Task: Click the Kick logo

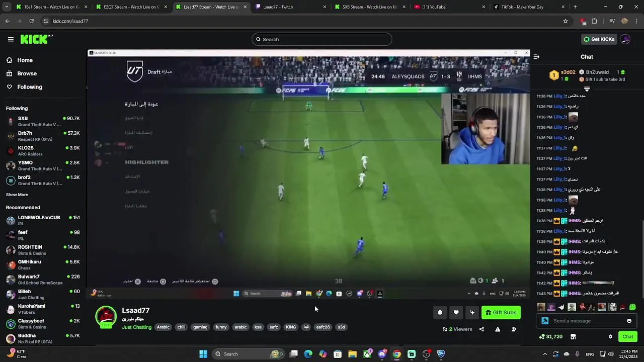Action: click(37, 39)
